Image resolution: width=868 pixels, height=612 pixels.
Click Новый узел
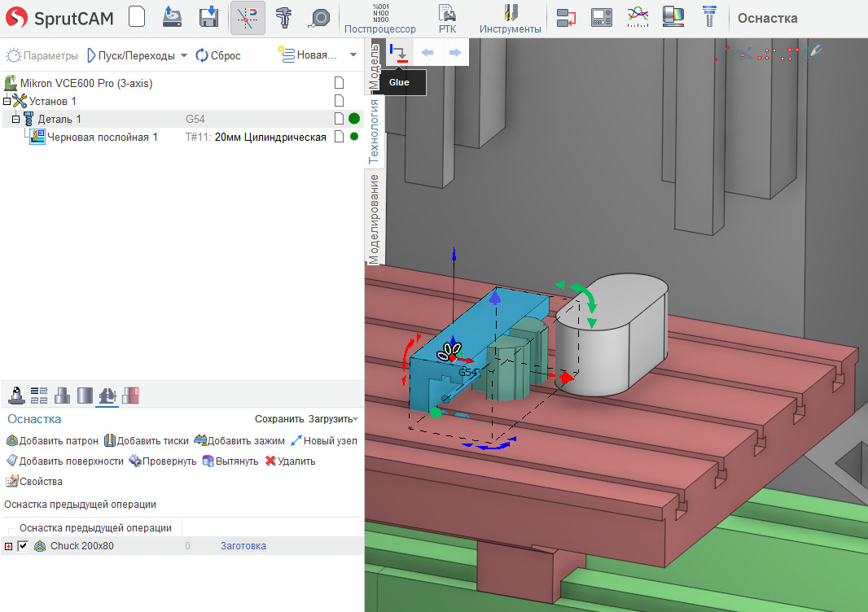(x=324, y=440)
